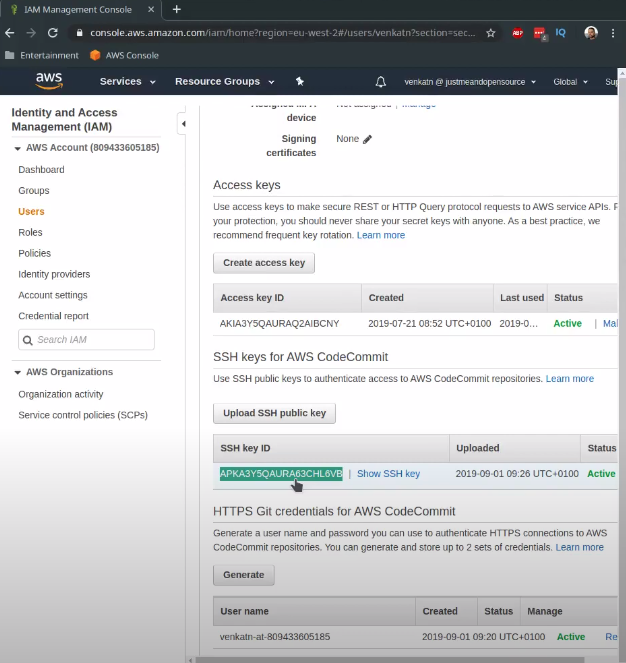Click Learn more under HTTPS Git credentials
This screenshot has width=626, height=663.
click(579, 547)
